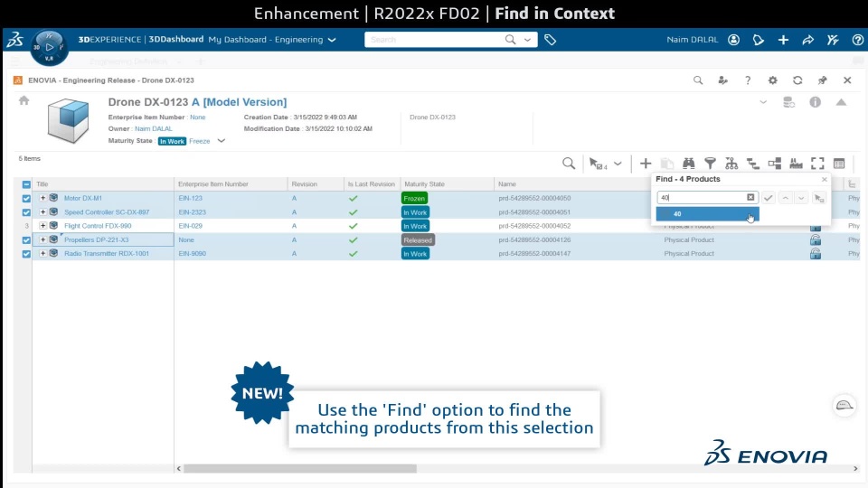Go to next find match
This screenshot has height=488, width=868.
(x=802, y=198)
